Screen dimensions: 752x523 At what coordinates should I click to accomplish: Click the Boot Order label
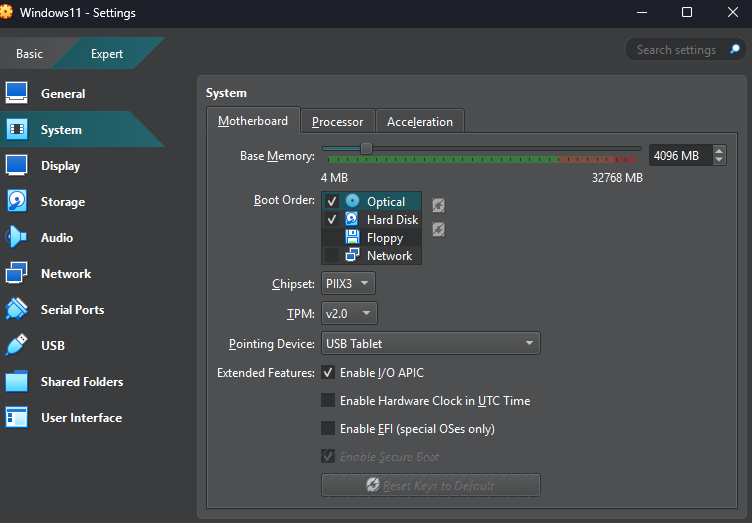tap(284, 200)
